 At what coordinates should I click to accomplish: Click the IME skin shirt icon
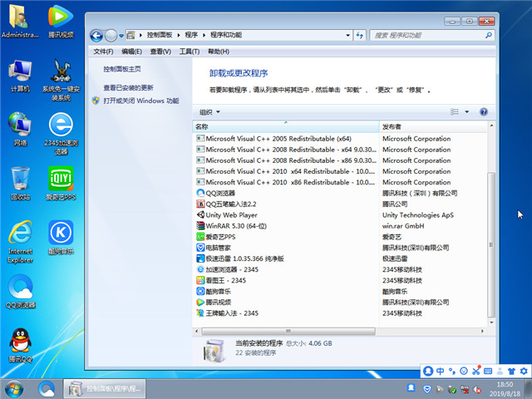coord(512,372)
